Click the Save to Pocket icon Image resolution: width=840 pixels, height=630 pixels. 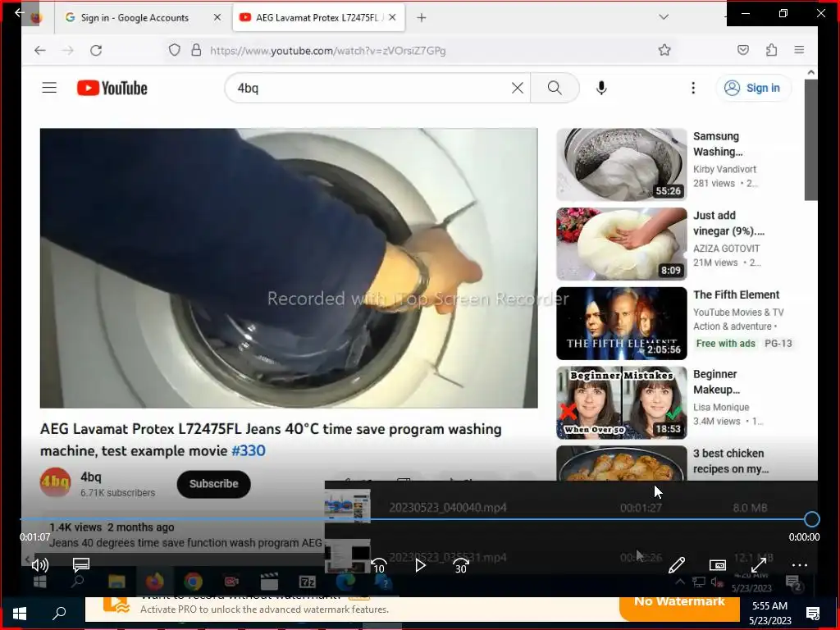pyautogui.click(x=743, y=50)
